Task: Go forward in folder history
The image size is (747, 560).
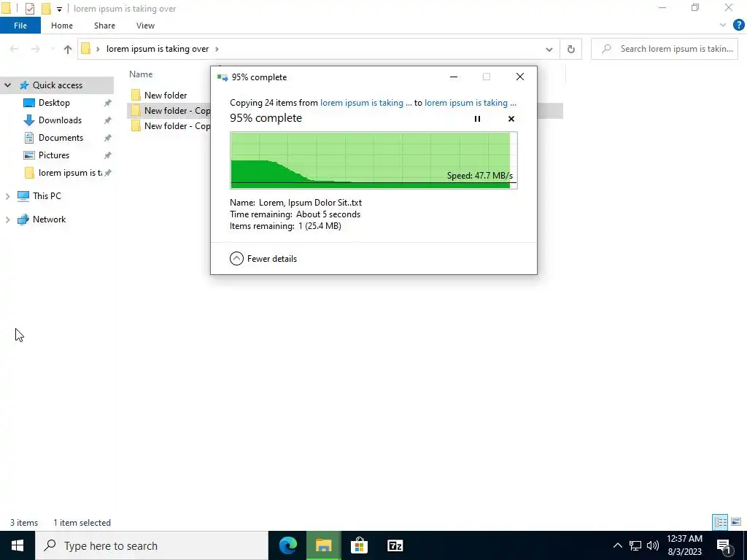Action: (x=35, y=49)
